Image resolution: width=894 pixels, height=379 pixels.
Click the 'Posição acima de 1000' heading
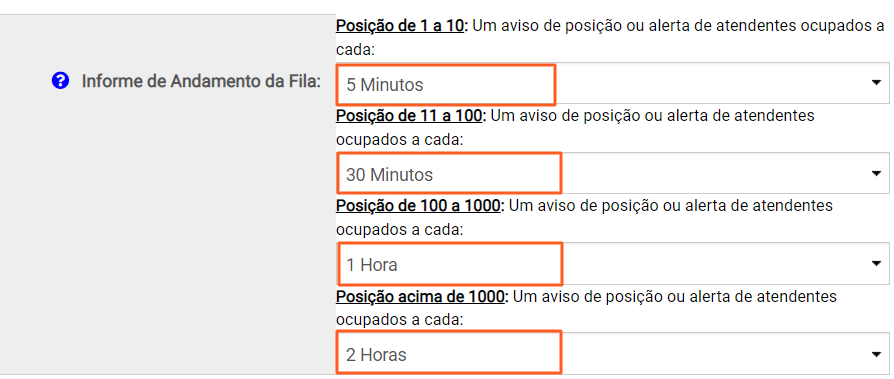tap(420, 296)
